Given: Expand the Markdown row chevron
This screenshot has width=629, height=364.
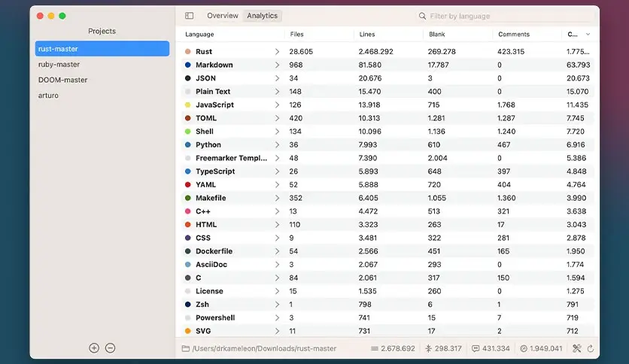Looking at the screenshot, I should pos(277,65).
